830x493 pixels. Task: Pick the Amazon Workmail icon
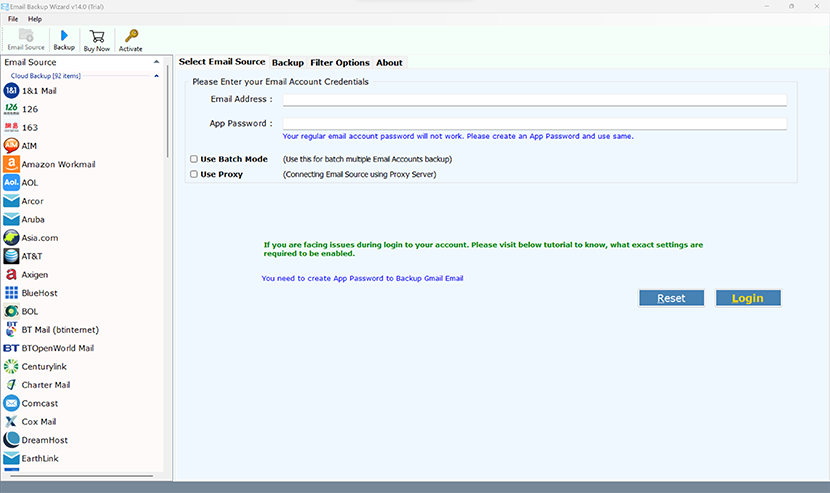tap(11, 164)
